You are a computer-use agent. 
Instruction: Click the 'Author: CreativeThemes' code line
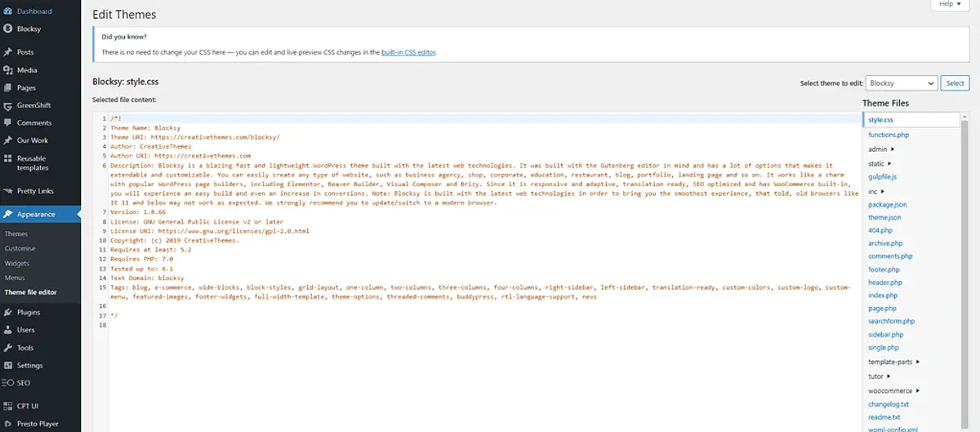pyautogui.click(x=150, y=146)
